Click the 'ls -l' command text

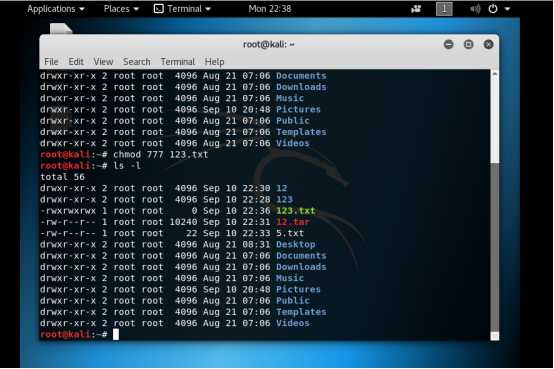(x=127, y=166)
